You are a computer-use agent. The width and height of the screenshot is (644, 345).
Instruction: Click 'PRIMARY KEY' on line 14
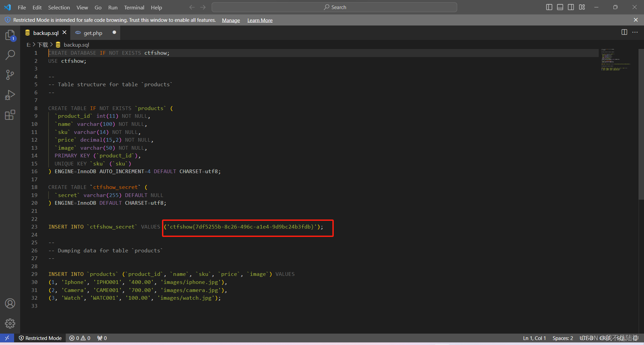click(72, 156)
